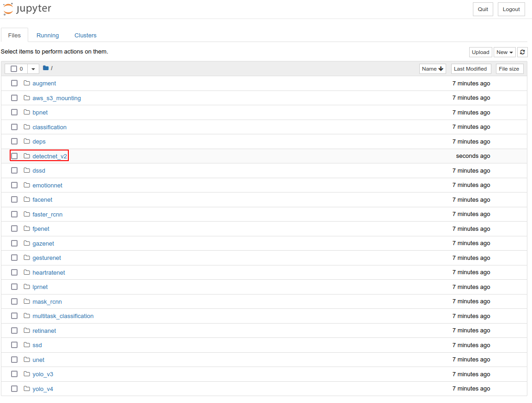The image size is (532, 403).
Task: Tick the checkbox for faster_rcnn
Action: (14, 214)
